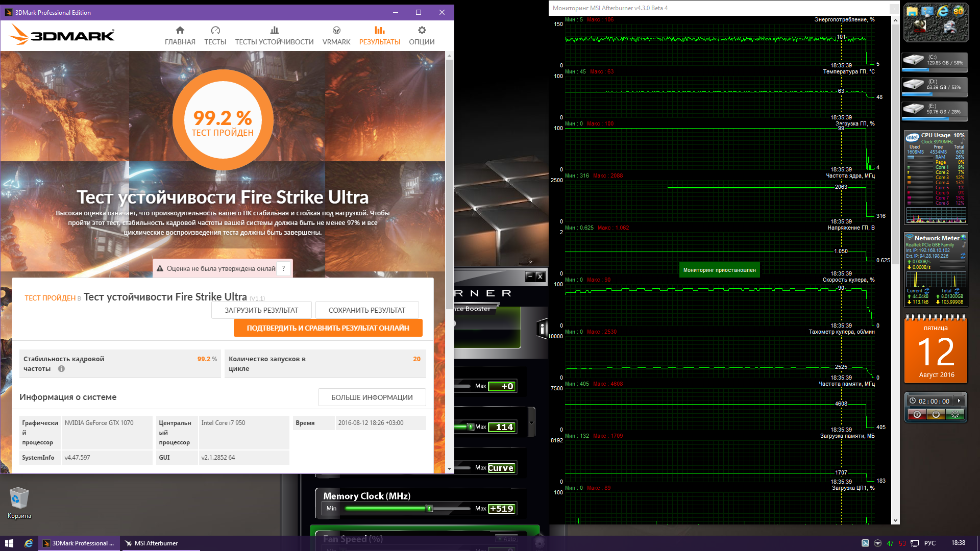This screenshot has width=980, height=551.
Task: Click the info icon next to Стабильность кадровой частоты
Action: (61, 369)
